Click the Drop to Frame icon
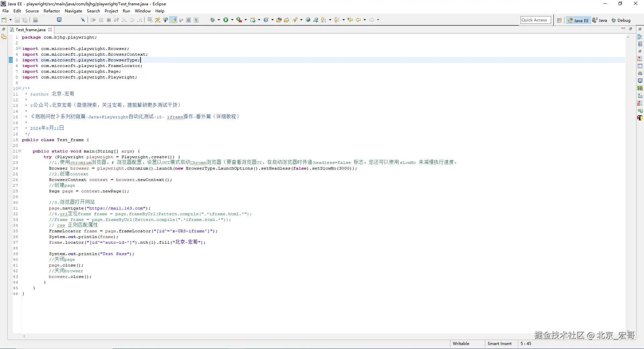Screen dimensions: 644x349 pyautogui.click(x=150, y=20)
